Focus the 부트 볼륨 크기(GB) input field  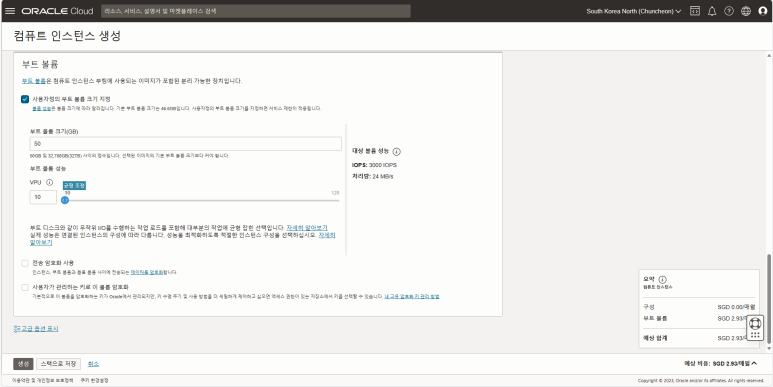click(185, 144)
